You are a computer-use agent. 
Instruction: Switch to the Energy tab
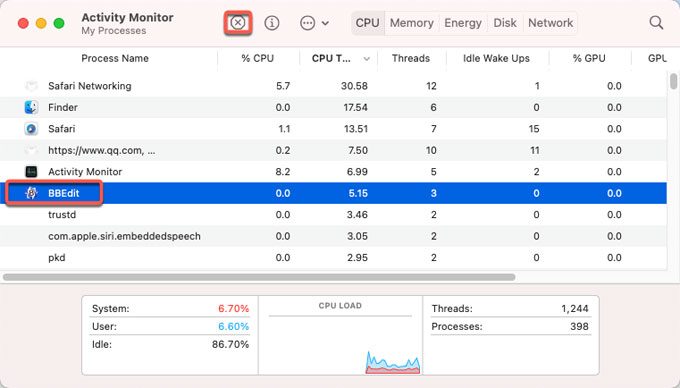[x=463, y=23]
